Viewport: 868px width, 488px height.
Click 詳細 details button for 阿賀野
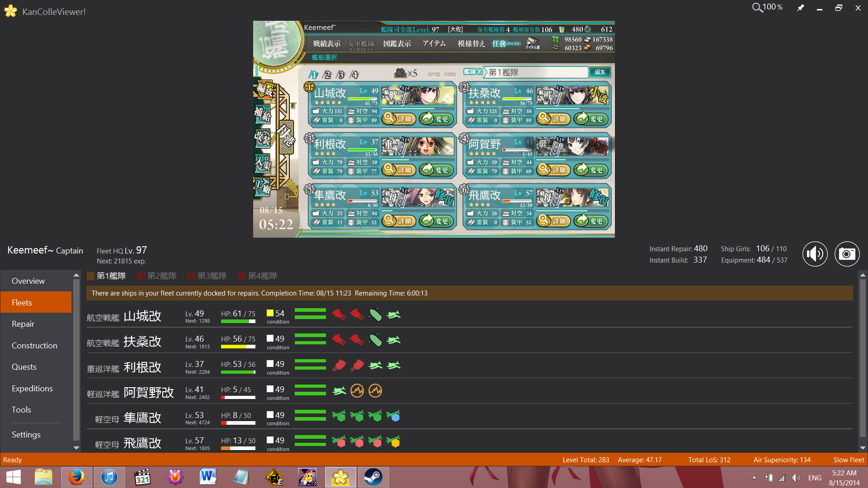tap(553, 170)
